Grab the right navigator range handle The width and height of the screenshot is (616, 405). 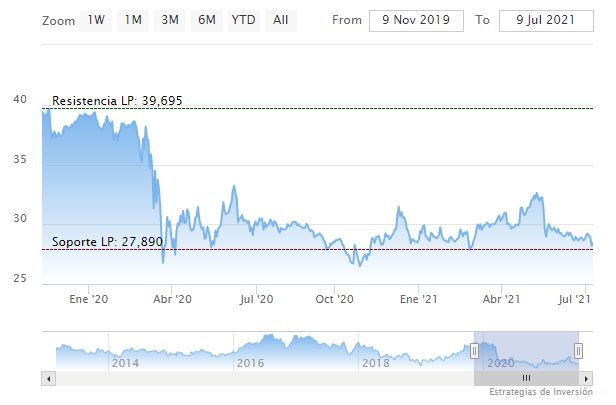(578, 351)
